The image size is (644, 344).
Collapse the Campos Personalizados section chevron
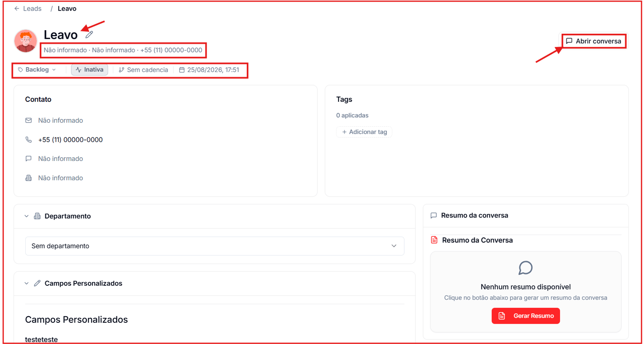click(26, 283)
